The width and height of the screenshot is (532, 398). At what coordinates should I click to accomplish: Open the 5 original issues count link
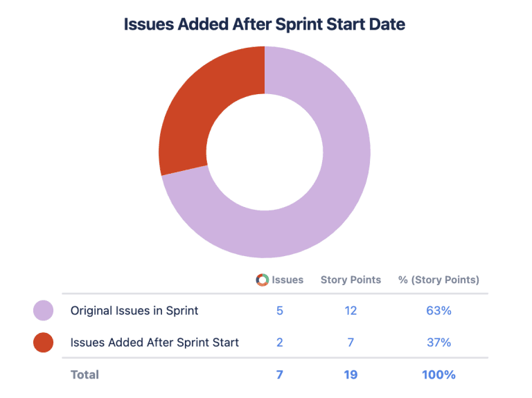point(280,311)
